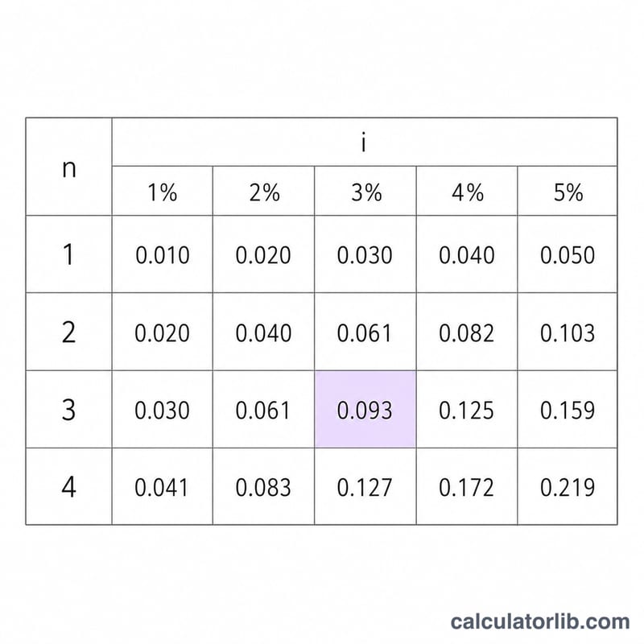
Task: Click the 0.219 cell
Action: coord(568,487)
